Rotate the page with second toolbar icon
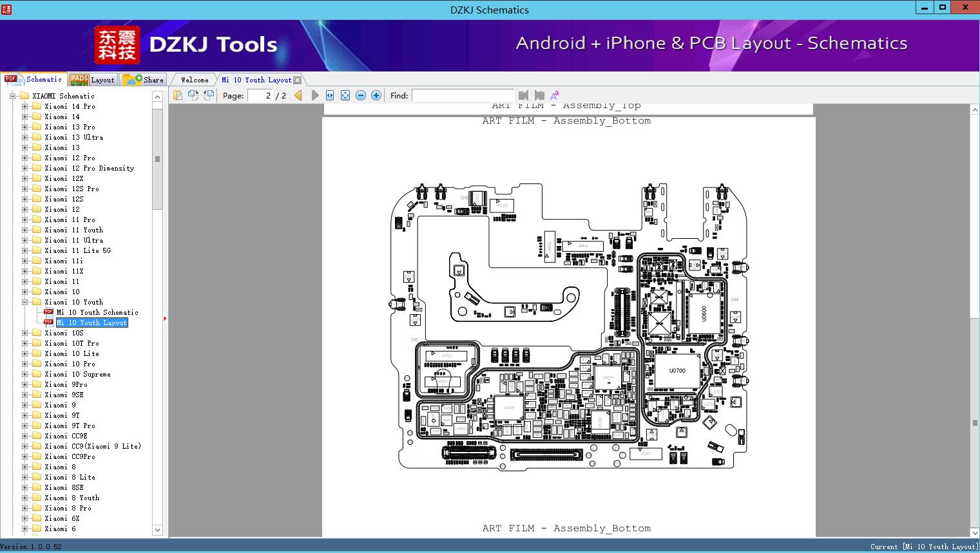980x553 pixels. click(x=193, y=95)
